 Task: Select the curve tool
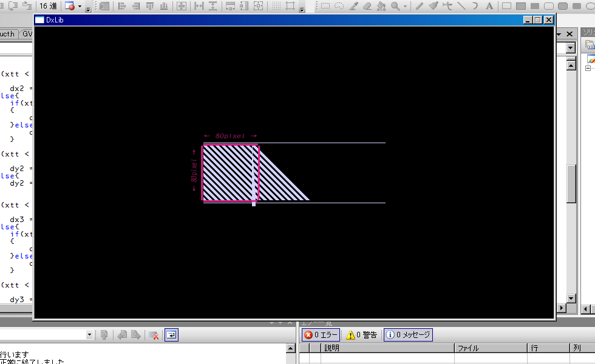(475, 6)
